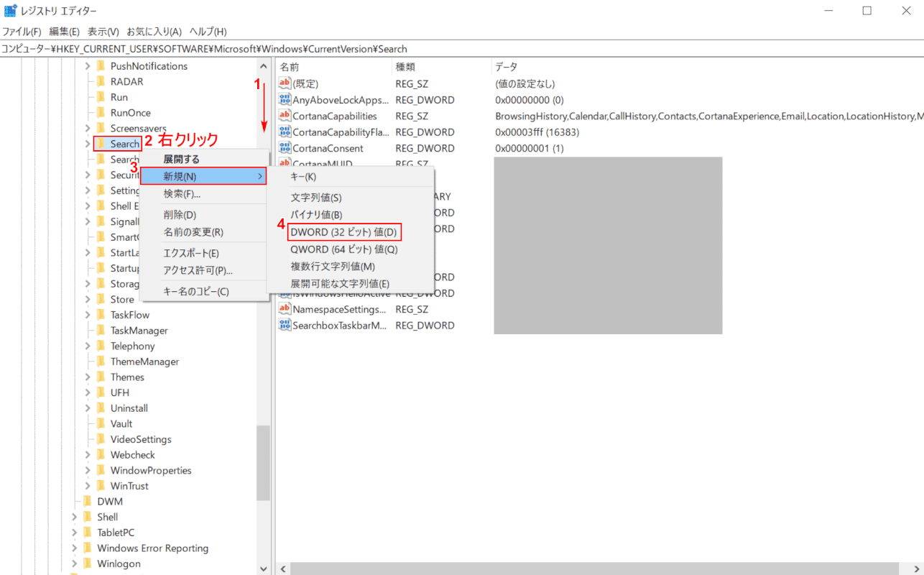
Task: Select 展開可能な文字列値(E) in the submenu
Action: click(x=350, y=284)
